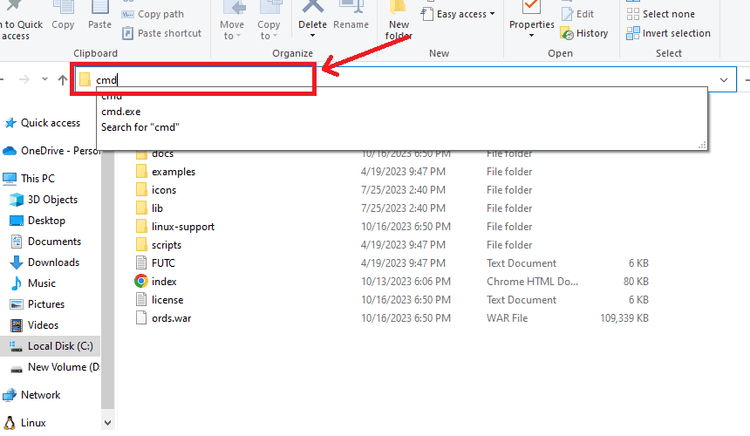Image resolution: width=750 pixels, height=436 pixels.
Task: Click the Copy path option
Action: point(160,14)
